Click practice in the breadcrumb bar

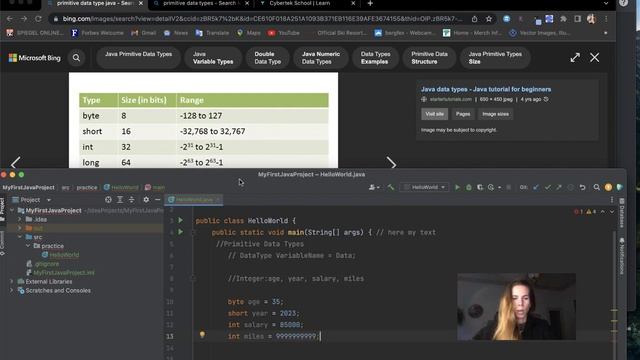[87, 187]
